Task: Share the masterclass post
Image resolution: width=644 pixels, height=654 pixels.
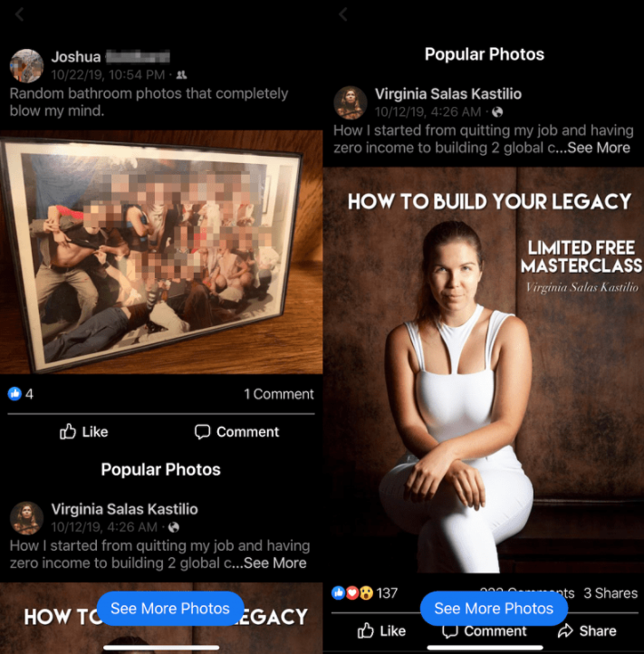Action: tap(587, 630)
